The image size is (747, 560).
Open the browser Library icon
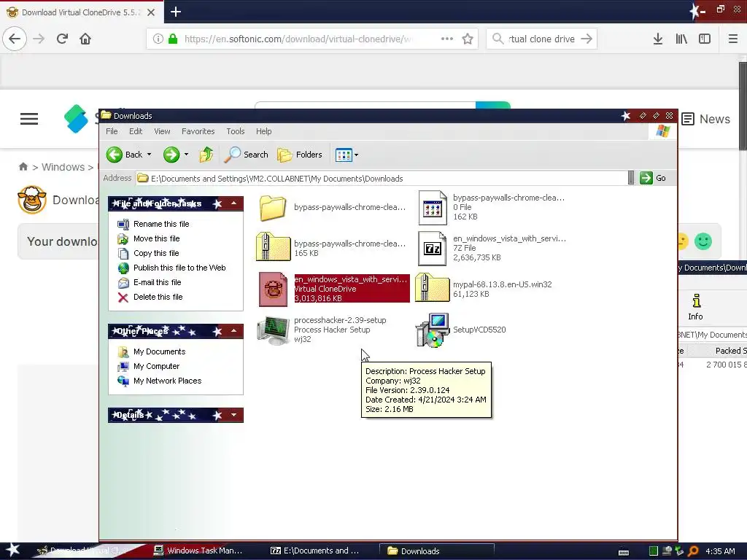pos(681,39)
